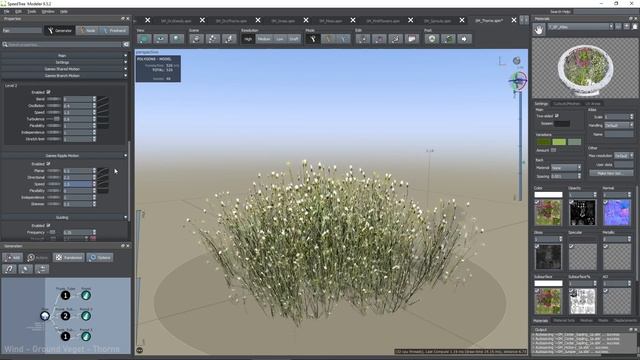Open the File menu
The width and height of the screenshot is (640, 360).
pos(7,11)
